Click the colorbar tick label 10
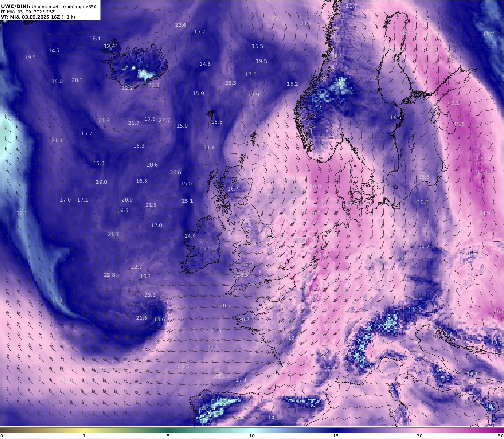 point(252,436)
